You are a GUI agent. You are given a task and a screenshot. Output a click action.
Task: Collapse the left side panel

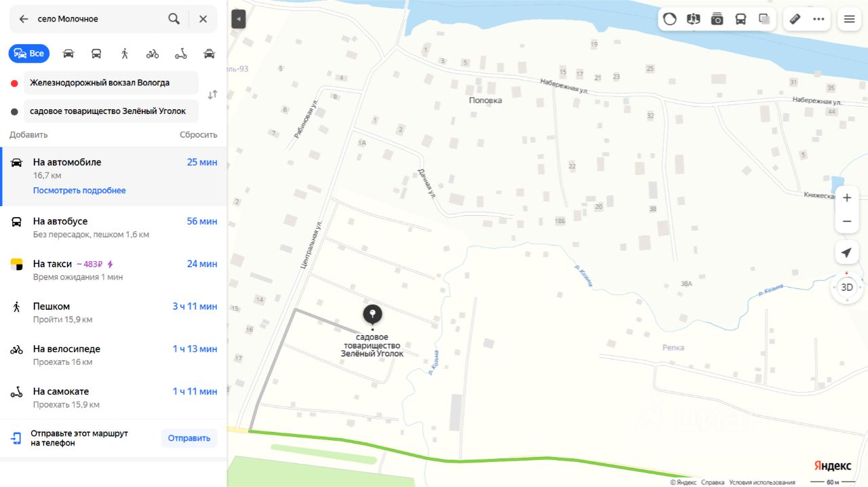pos(238,19)
